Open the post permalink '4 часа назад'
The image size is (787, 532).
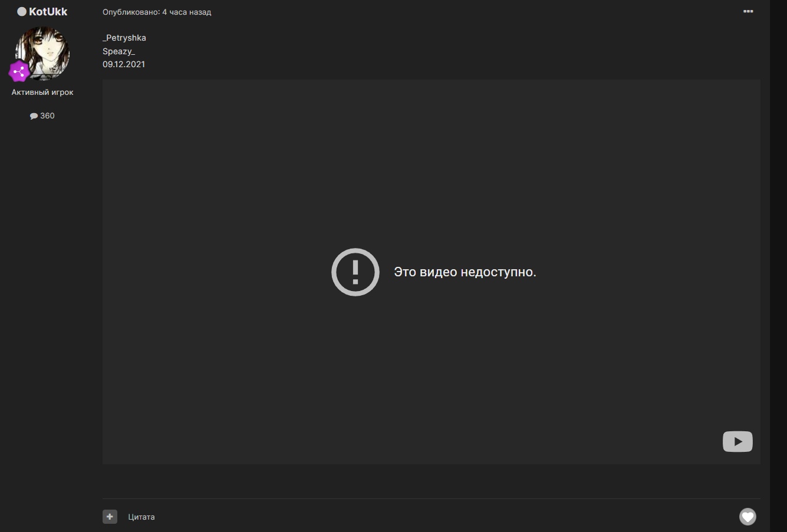(186, 12)
